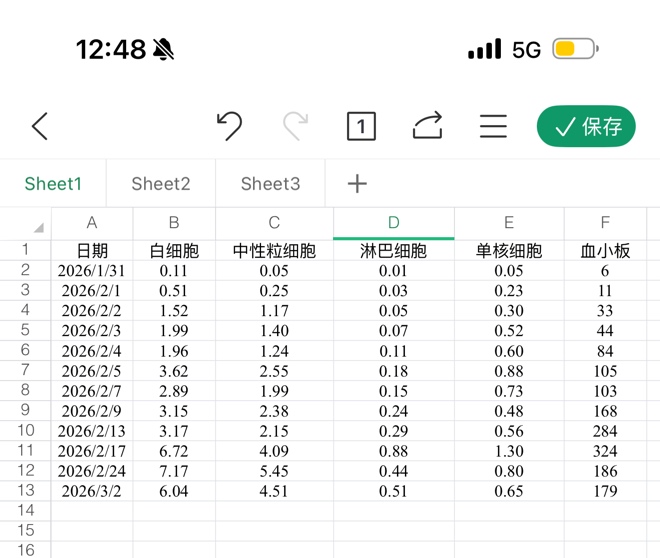Save the document with 保存 button
Image resolution: width=660 pixels, height=558 pixels.
point(586,126)
